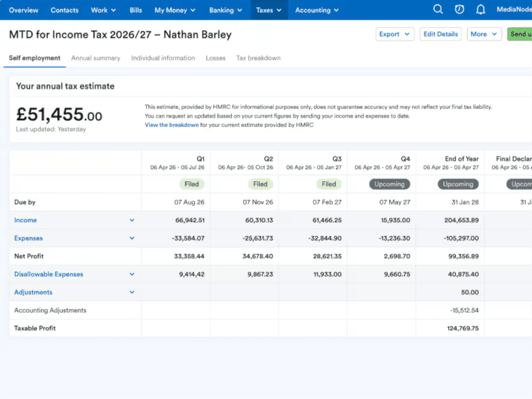Open the Losses tab
The image size is (532, 399).
pos(215,58)
